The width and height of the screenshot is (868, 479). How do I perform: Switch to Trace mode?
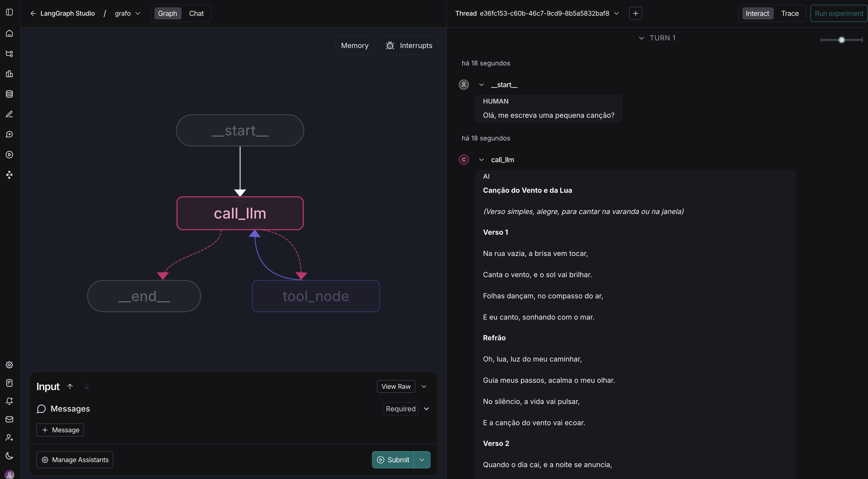click(789, 13)
